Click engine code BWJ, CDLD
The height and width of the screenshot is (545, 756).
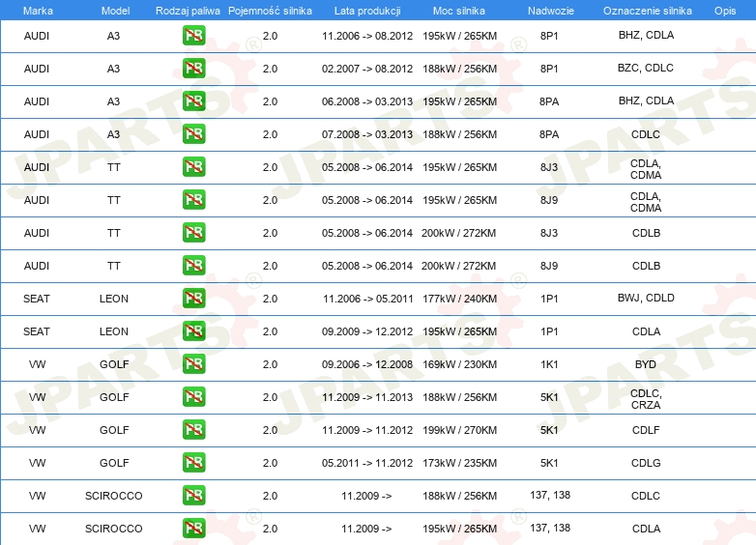[646, 298]
